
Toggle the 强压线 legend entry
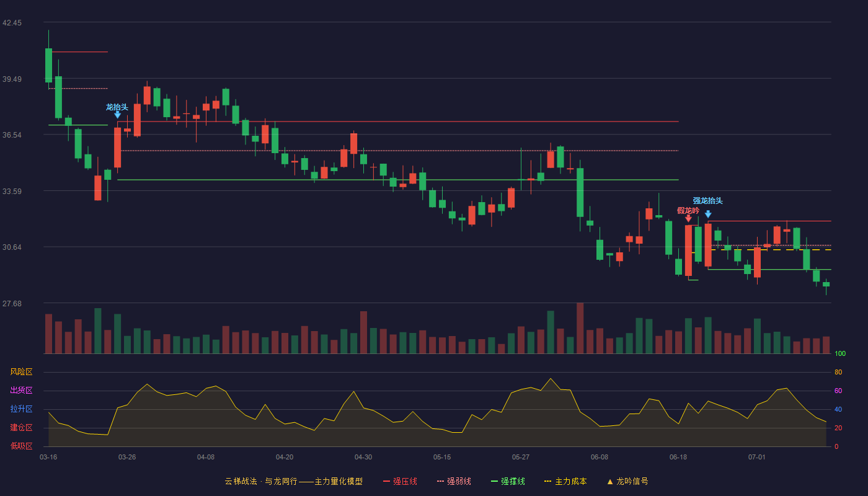pos(400,481)
